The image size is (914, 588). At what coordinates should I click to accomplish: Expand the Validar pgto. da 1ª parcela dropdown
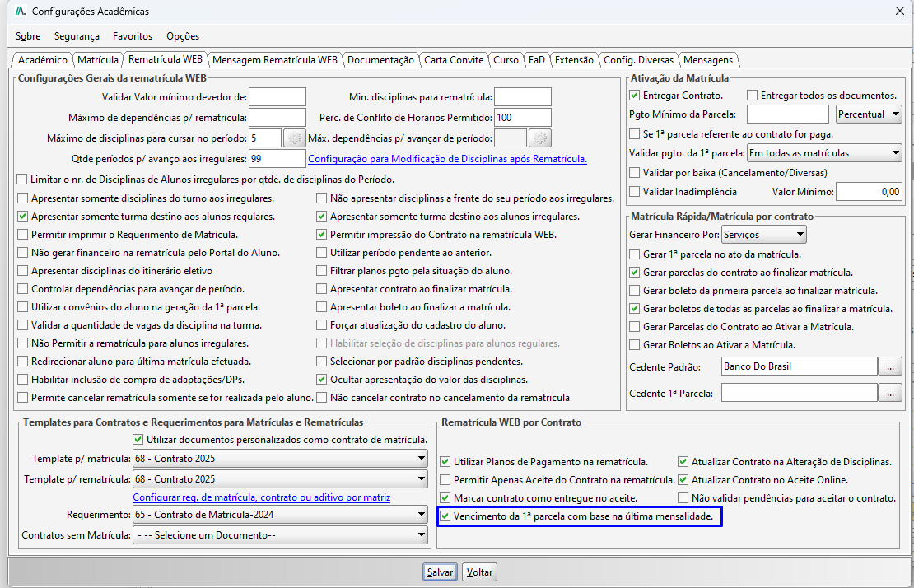(825, 153)
